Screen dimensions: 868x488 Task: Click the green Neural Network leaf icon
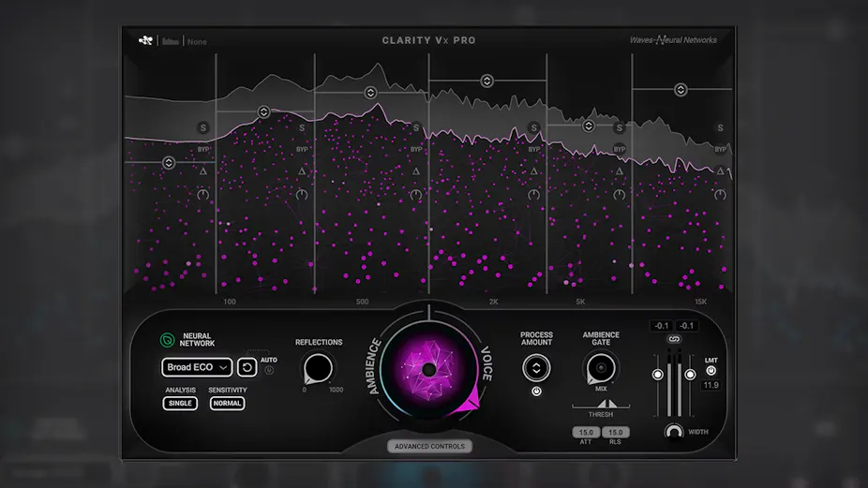pos(167,340)
